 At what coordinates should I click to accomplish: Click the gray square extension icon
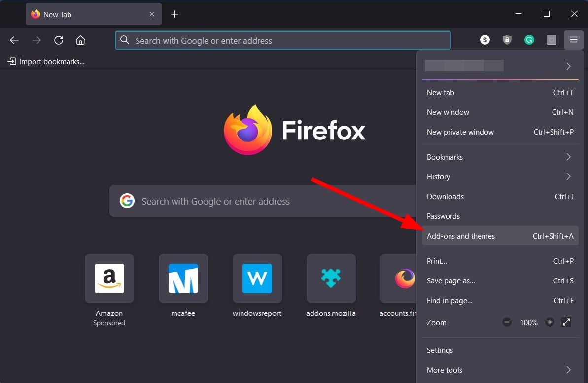click(x=551, y=40)
